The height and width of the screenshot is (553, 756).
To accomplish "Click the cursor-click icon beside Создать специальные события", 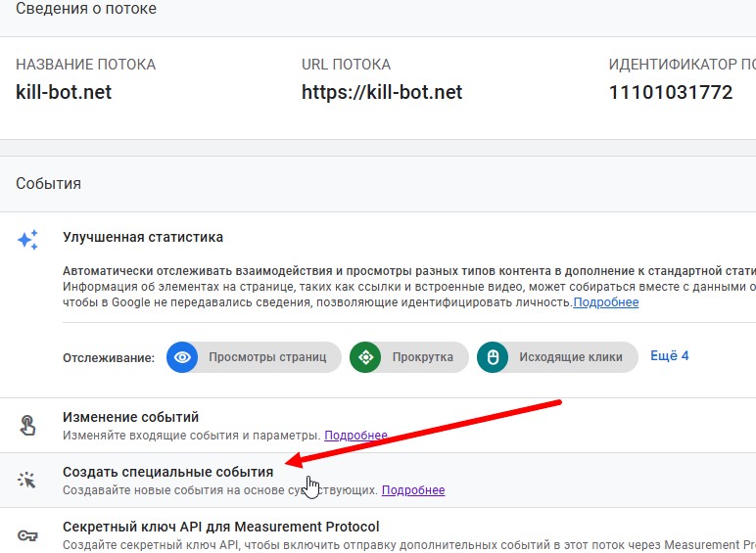I will 27,480.
